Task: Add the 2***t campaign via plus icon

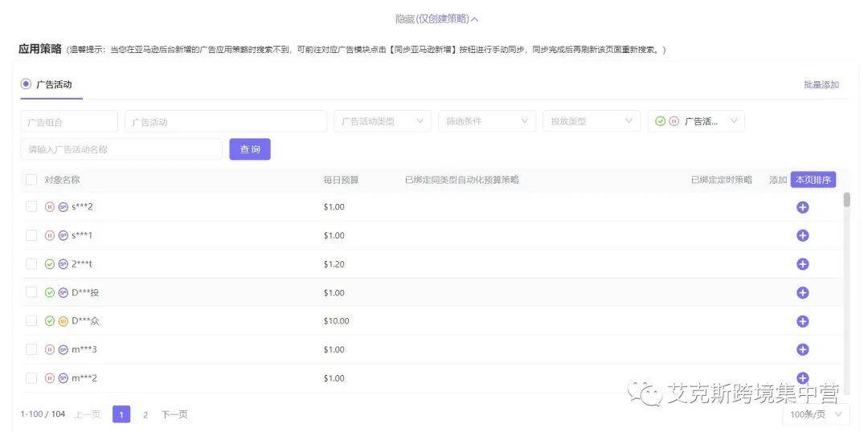Action: [802, 264]
